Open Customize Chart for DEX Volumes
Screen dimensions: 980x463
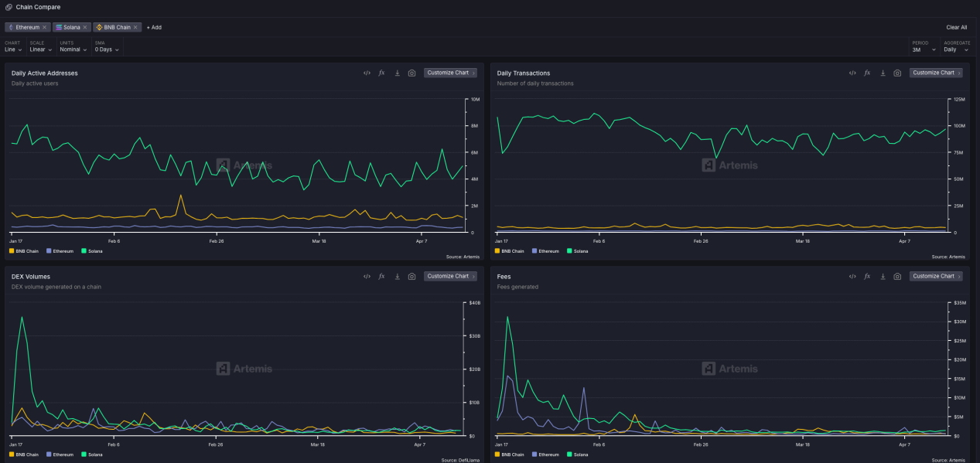pyautogui.click(x=450, y=276)
